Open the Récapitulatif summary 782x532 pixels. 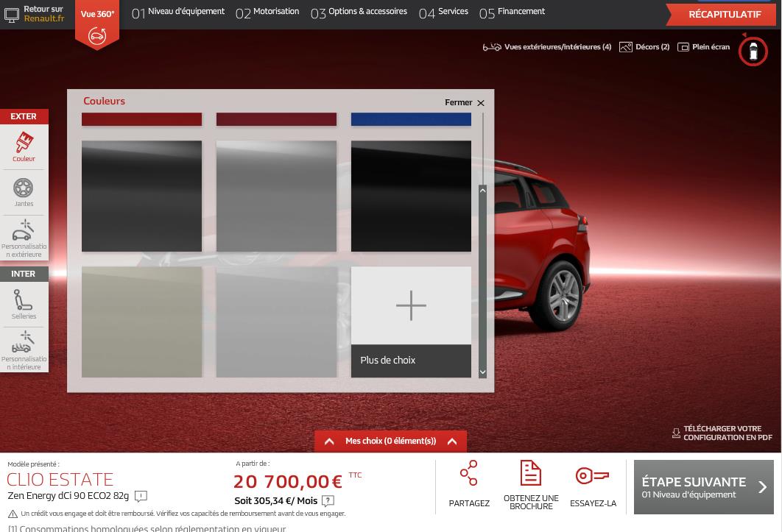click(x=721, y=15)
